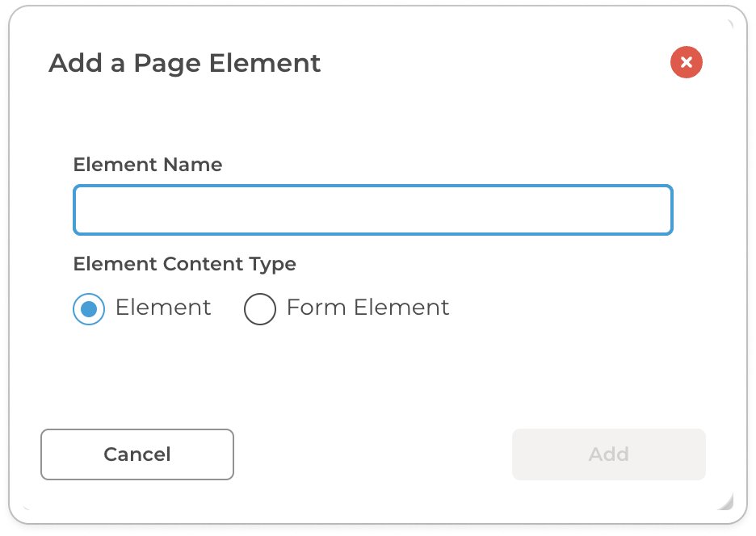Click the "Element Content Type" heading

point(184,264)
